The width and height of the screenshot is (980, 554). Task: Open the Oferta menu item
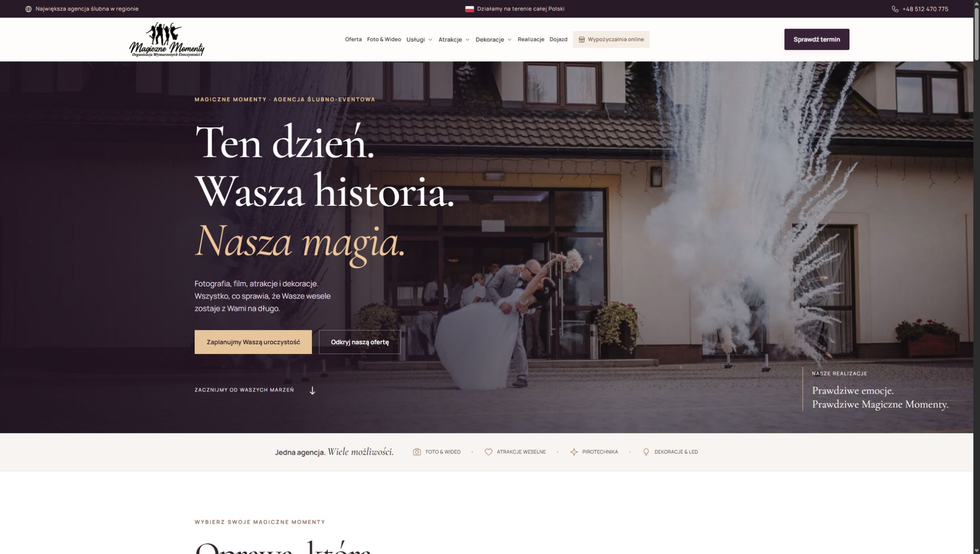pos(353,39)
